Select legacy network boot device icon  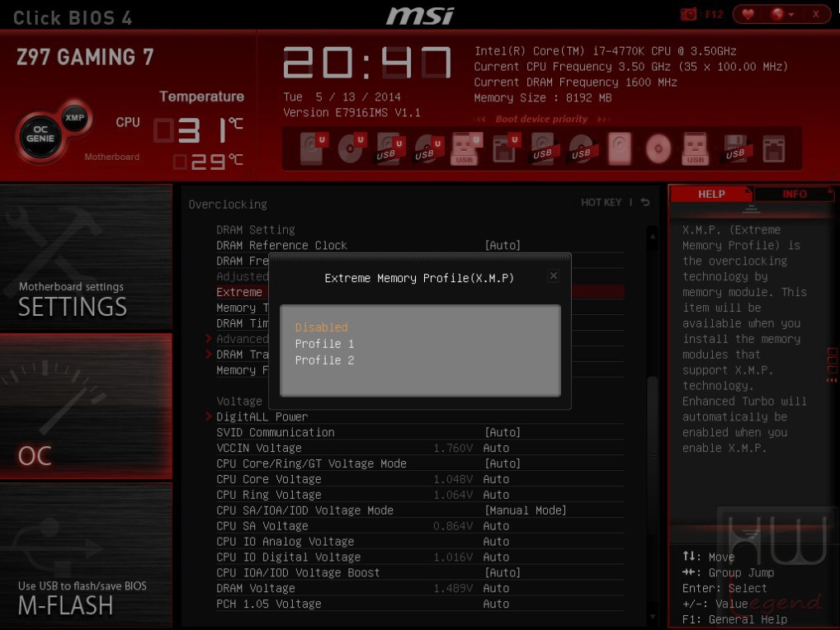point(774,148)
